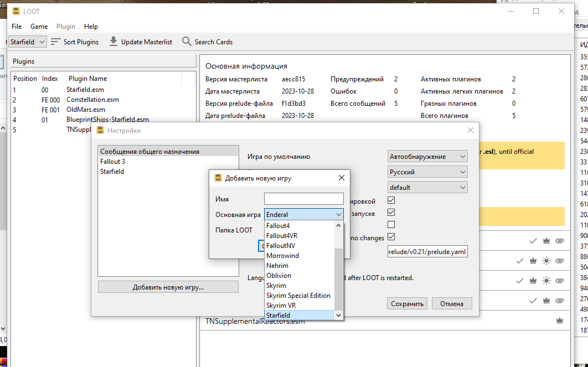Toggle the checkbox beside 'no changes'
The width and height of the screenshot is (588, 367).
[x=391, y=237]
